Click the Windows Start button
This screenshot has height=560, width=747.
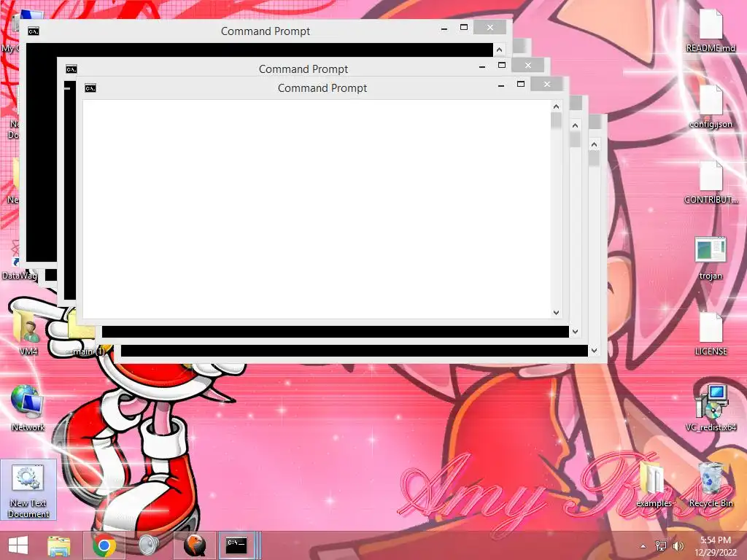[18, 545]
